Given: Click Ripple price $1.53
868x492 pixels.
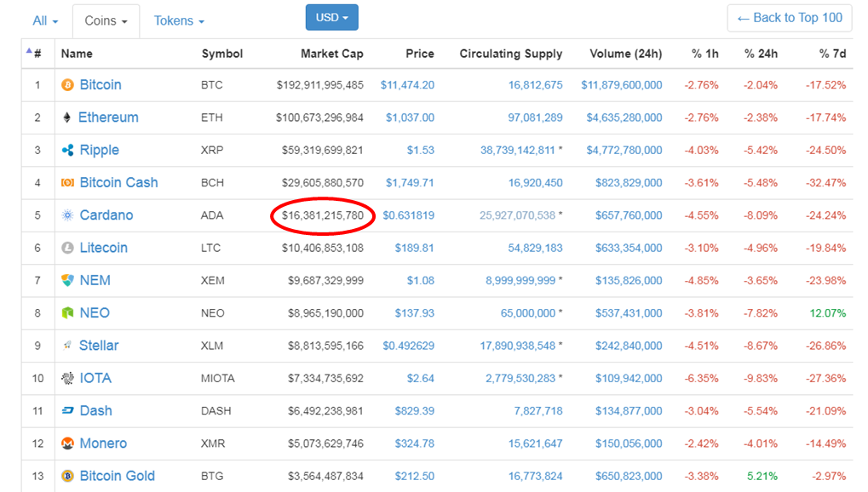Looking at the screenshot, I should (x=421, y=150).
